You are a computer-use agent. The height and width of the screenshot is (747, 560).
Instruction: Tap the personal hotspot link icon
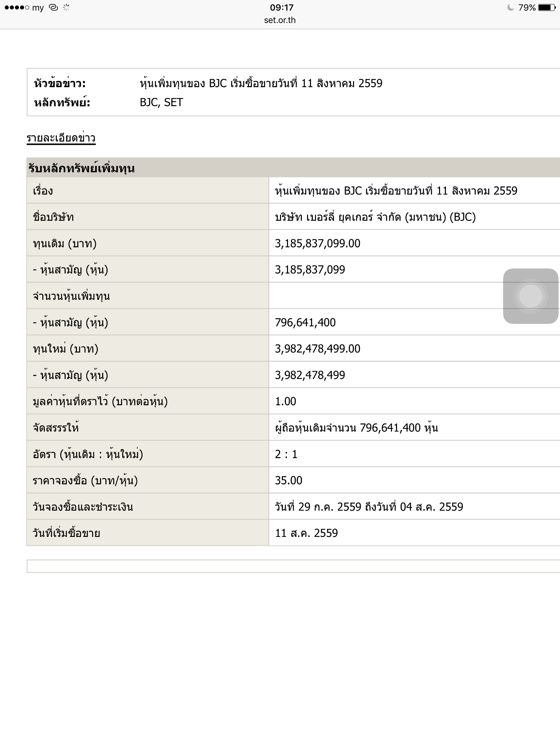pos(53,7)
